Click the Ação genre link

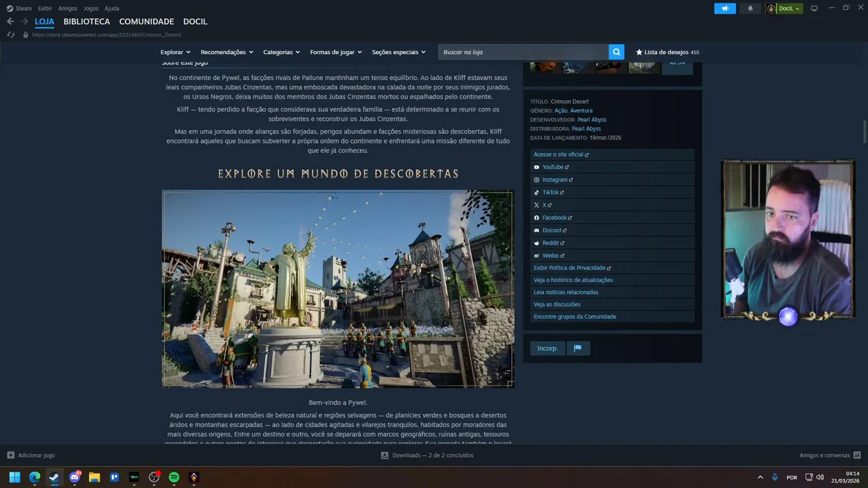point(561,110)
